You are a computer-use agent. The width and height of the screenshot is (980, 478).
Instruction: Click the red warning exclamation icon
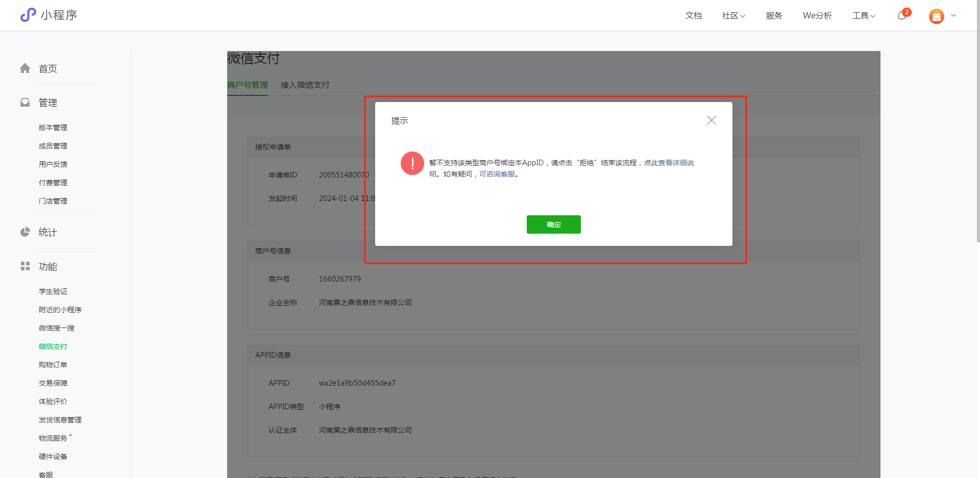(412, 163)
